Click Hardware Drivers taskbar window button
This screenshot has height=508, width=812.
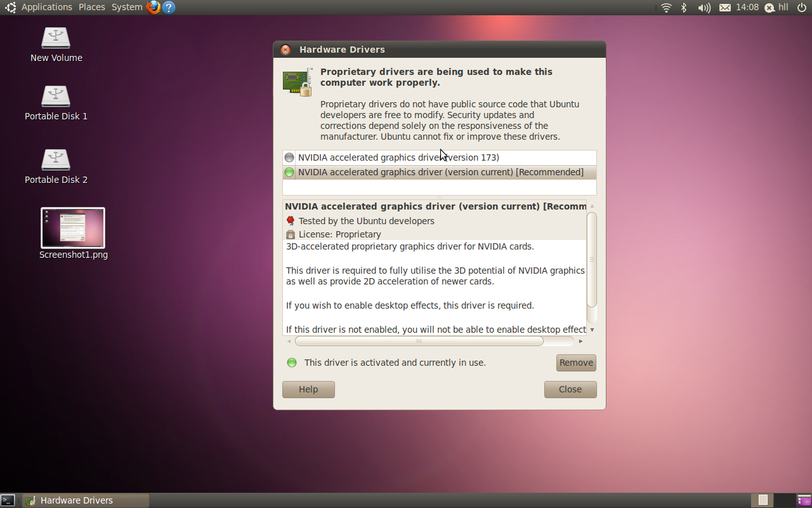pos(86,500)
